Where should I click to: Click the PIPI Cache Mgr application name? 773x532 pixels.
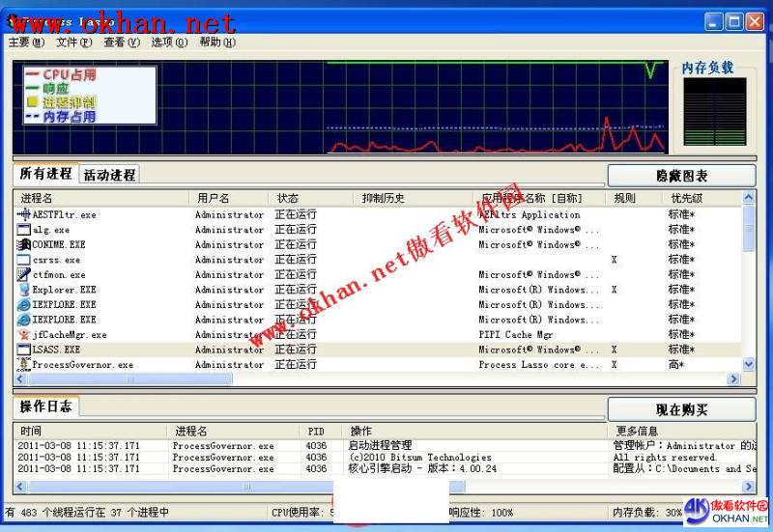pos(516,334)
